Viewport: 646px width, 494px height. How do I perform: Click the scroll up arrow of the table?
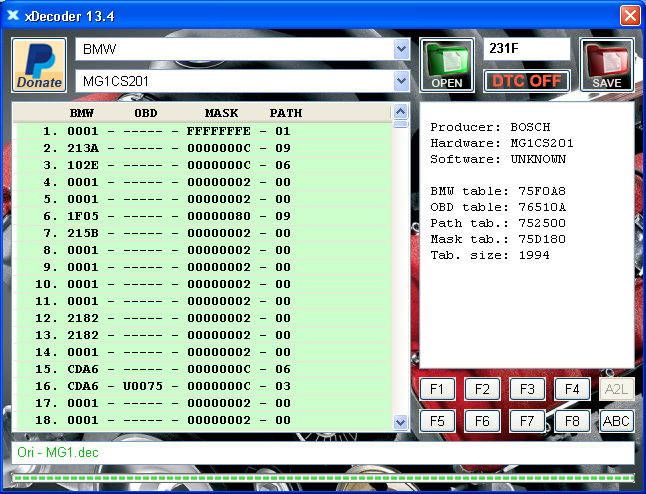tap(402, 112)
